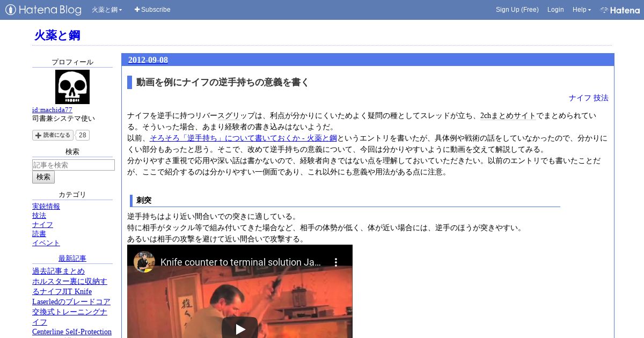
Task: Click the video title Knife counter to terminal solution
Action: point(241,262)
